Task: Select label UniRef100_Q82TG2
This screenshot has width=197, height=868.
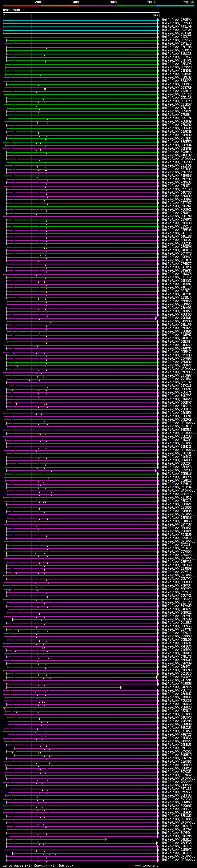Action: tap(176, 382)
